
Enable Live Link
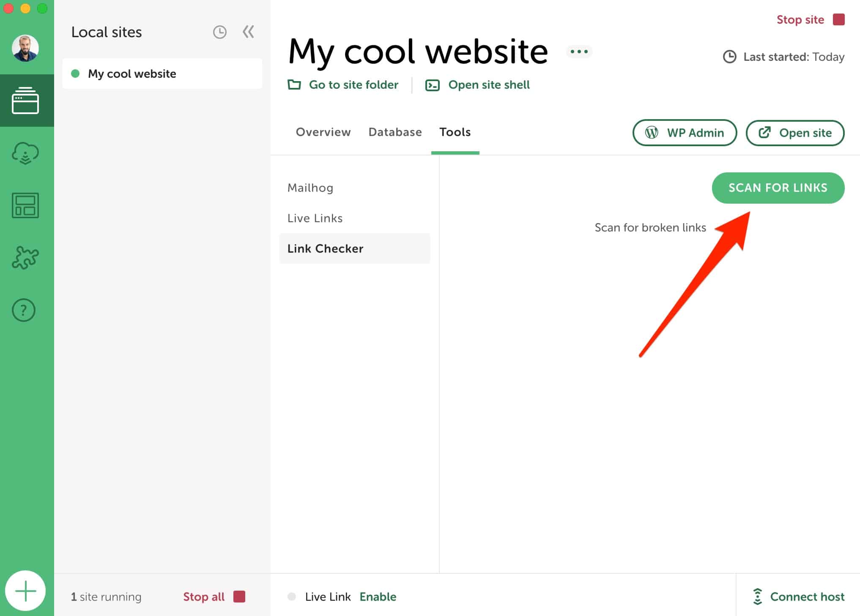coord(378,597)
